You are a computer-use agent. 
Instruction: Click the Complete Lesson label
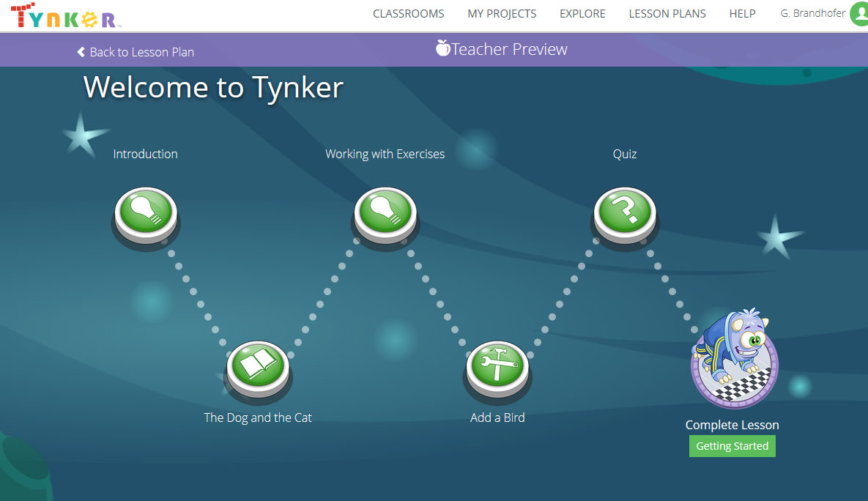pyautogui.click(x=732, y=425)
